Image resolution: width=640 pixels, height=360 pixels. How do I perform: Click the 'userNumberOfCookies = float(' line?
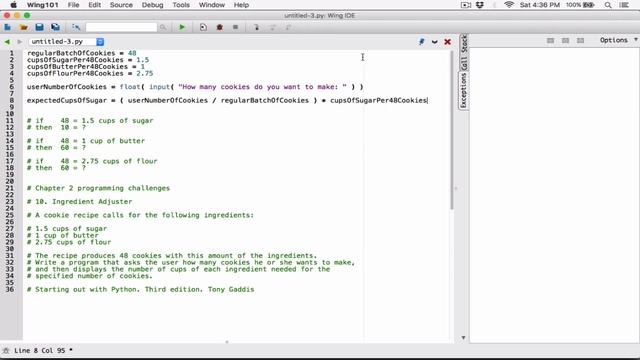pos(195,87)
